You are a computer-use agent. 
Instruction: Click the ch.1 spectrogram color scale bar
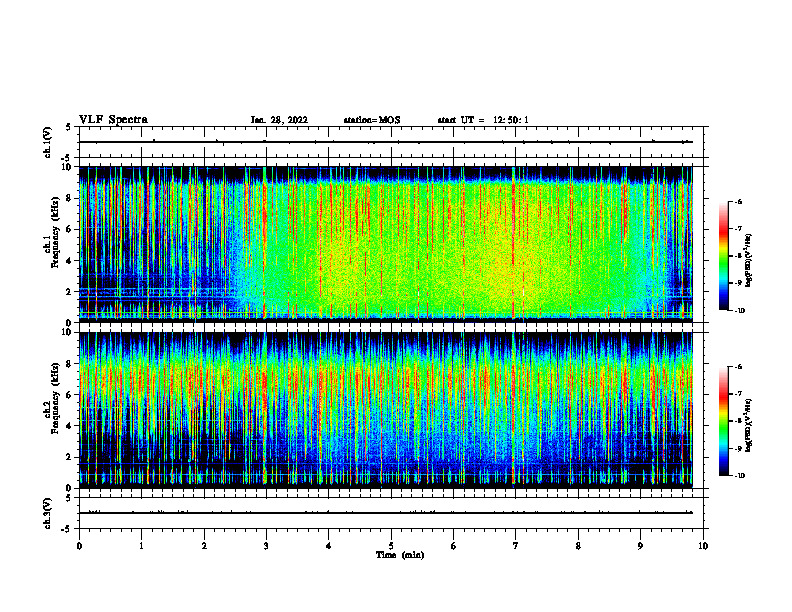pyautogui.click(x=724, y=256)
